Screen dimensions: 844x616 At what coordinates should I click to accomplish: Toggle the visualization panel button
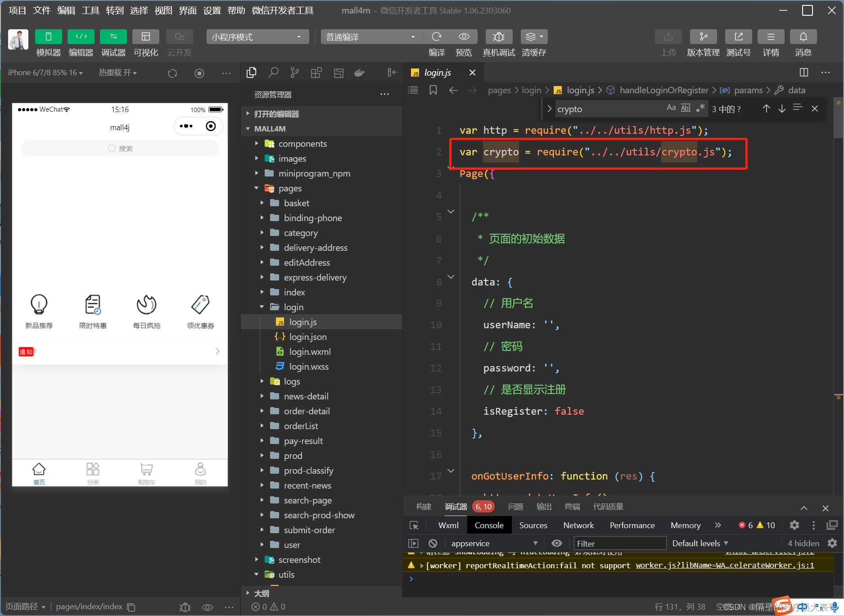click(x=146, y=37)
